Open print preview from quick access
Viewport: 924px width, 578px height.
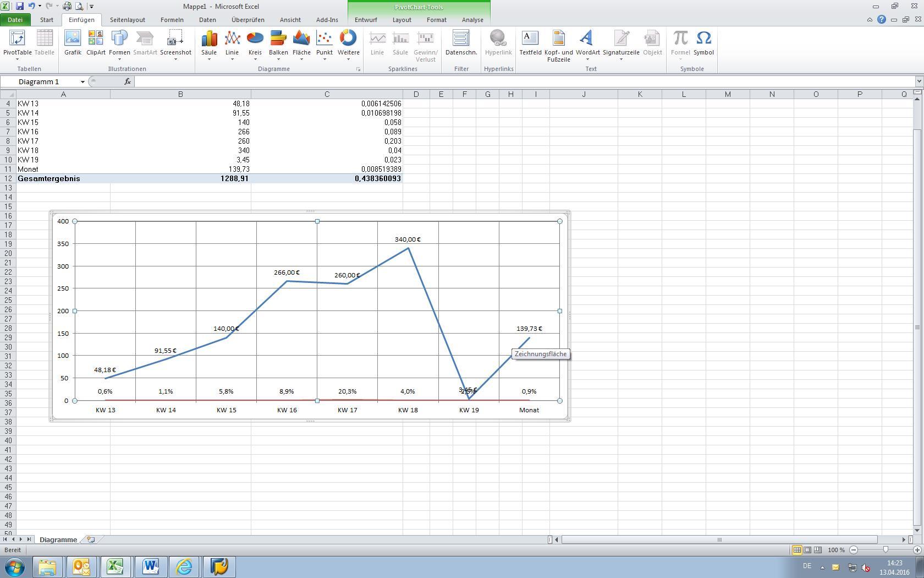(x=79, y=6)
